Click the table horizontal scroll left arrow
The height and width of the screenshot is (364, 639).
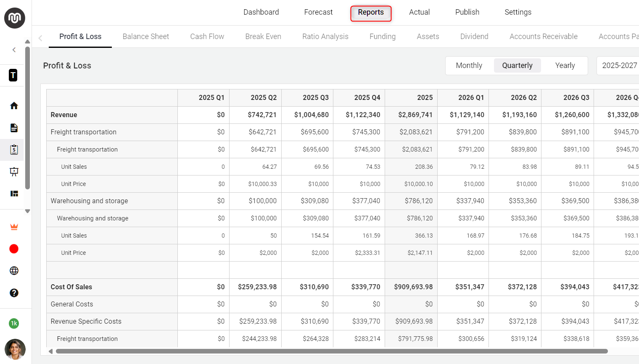point(50,351)
